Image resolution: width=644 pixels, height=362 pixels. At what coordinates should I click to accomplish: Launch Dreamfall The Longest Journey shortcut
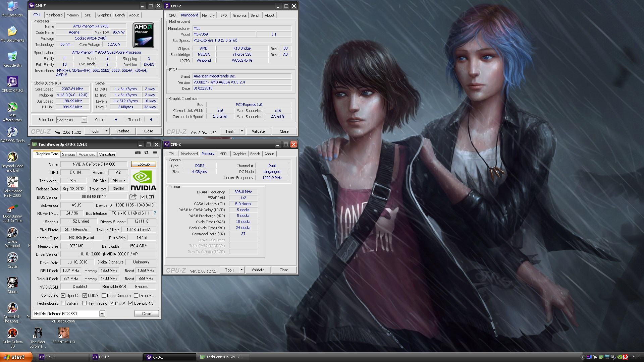tap(12, 313)
